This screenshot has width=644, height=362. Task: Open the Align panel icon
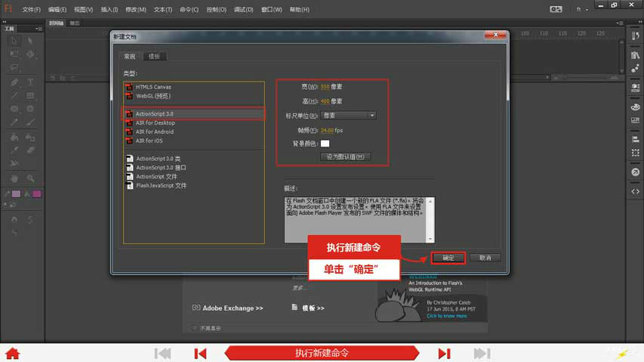point(635,139)
